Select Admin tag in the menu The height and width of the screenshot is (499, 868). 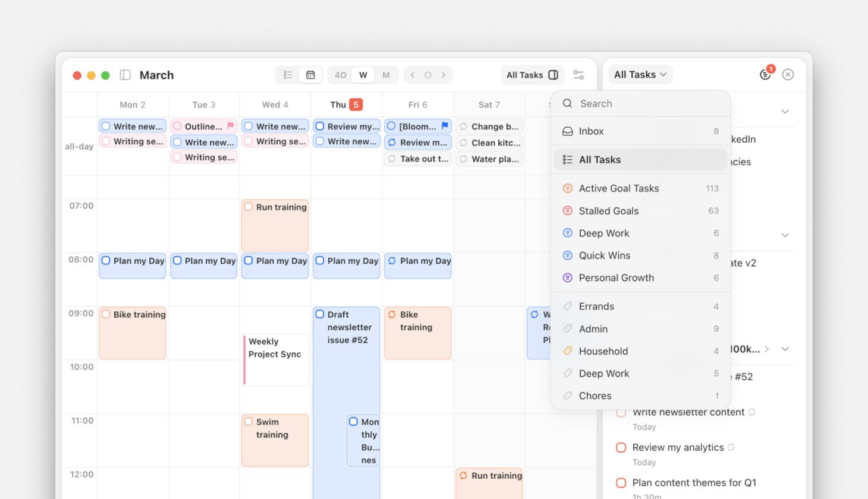tap(640, 329)
